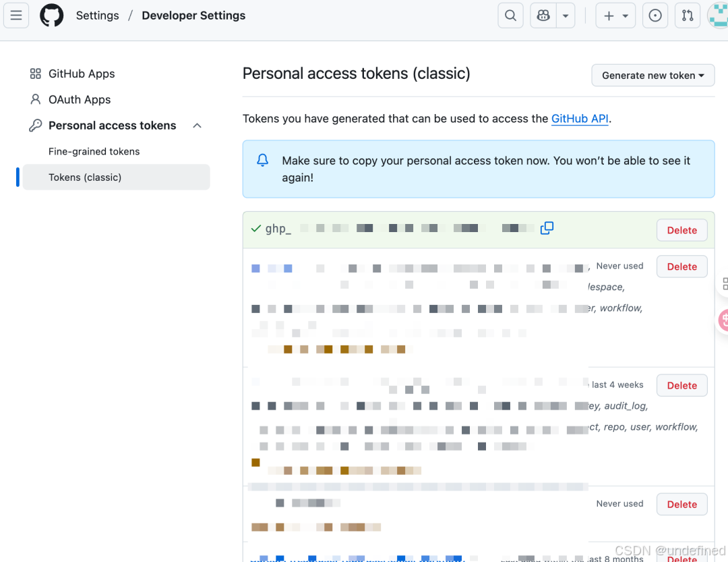Select Personal access tokens sidebar item
The height and width of the screenshot is (562, 728).
[x=113, y=125]
